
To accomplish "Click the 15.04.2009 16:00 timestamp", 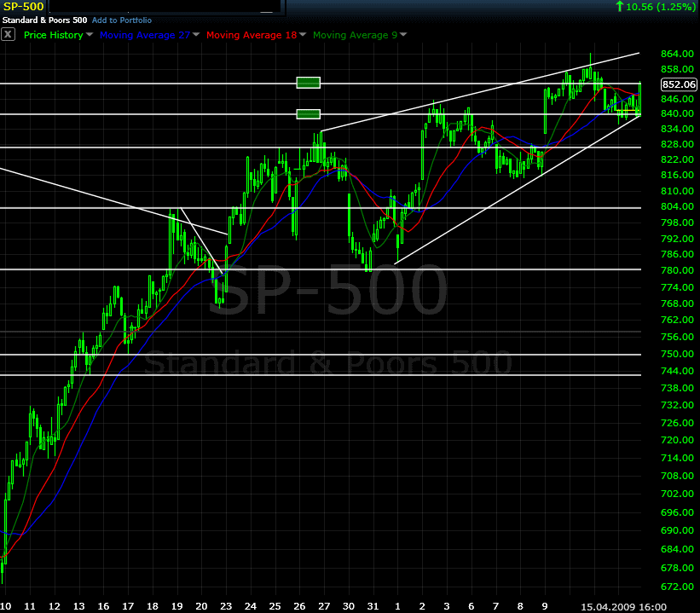I will click(623, 607).
